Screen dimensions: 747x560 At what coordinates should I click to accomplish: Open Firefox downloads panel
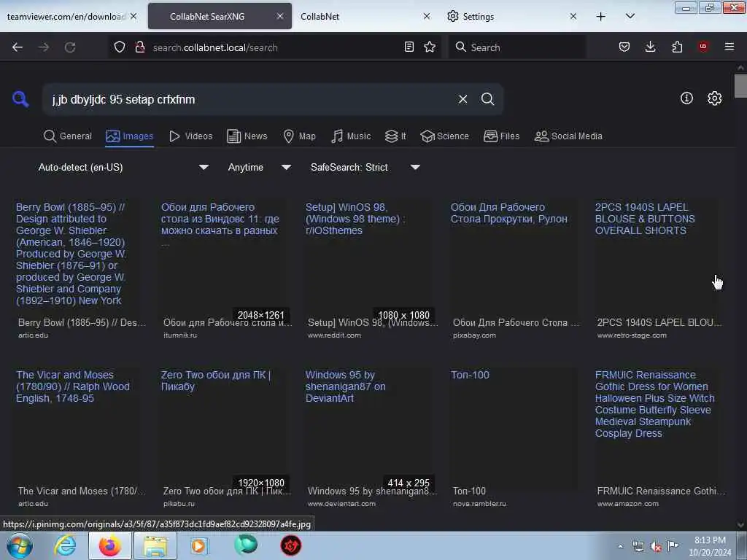pyautogui.click(x=650, y=47)
